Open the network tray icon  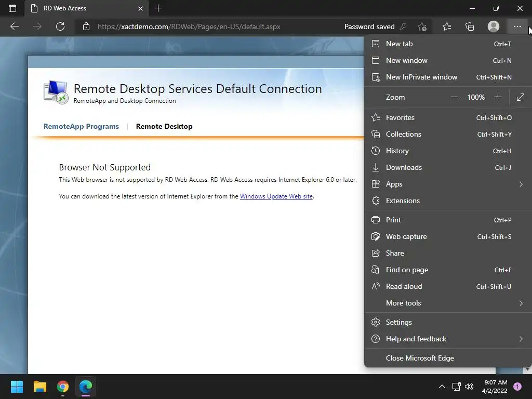[456, 387]
